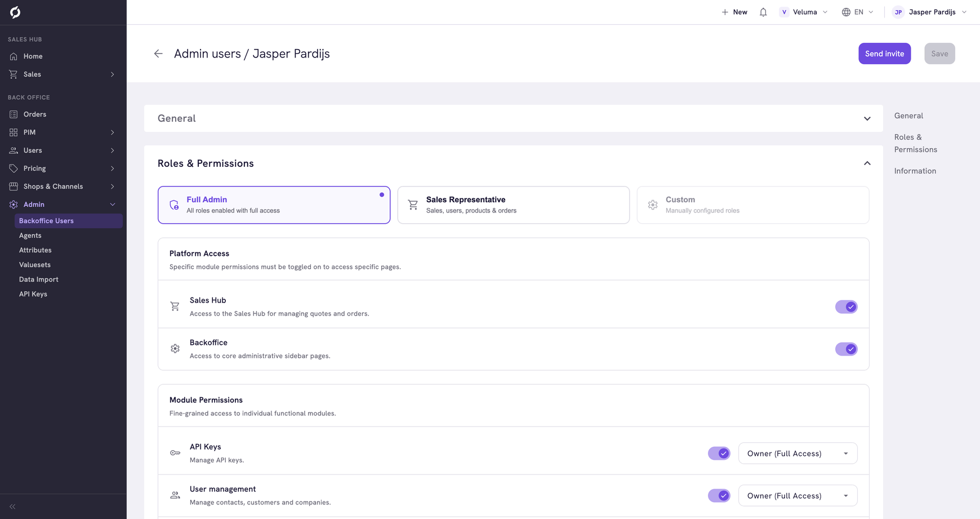Image resolution: width=980 pixels, height=519 pixels.
Task: Click the PIM grid icon in the sidebar
Action: pos(14,132)
